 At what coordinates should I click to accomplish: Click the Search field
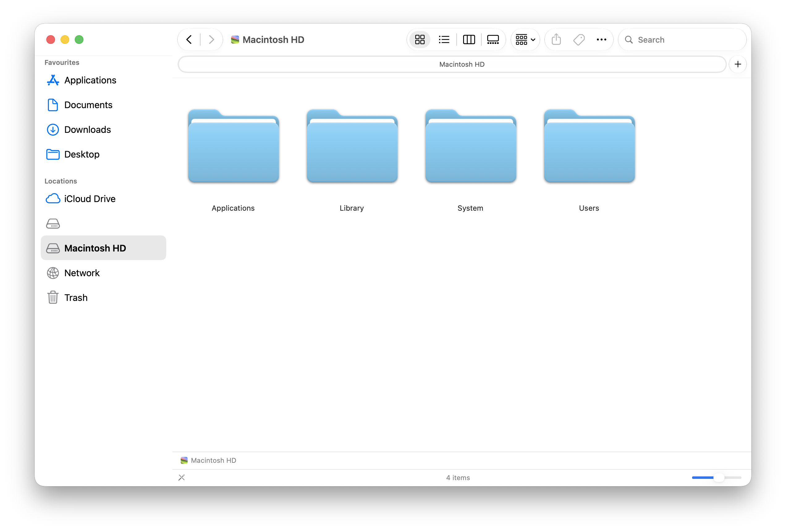[x=682, y=40]
